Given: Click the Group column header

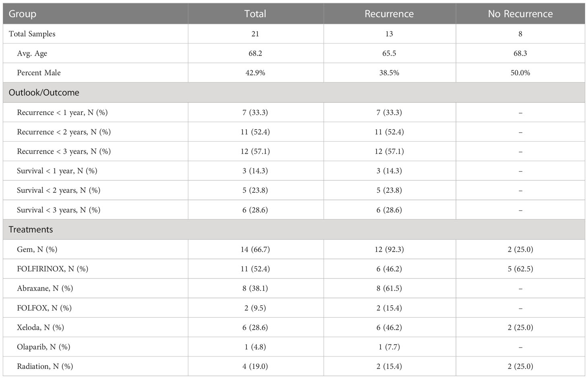Looking at the screenshot, I should click(23, 14).
